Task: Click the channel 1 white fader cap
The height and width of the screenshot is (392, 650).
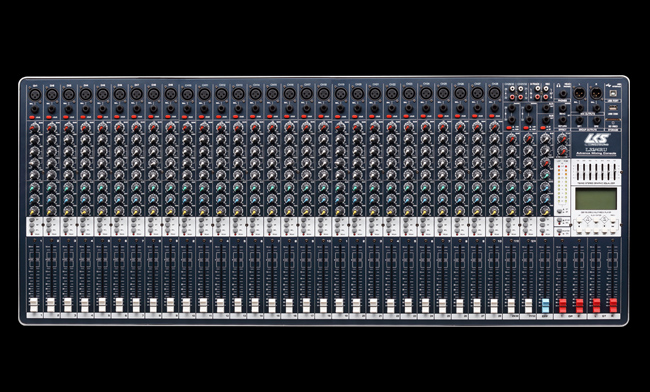Action: pyautogui.click(x=34, y=305)
